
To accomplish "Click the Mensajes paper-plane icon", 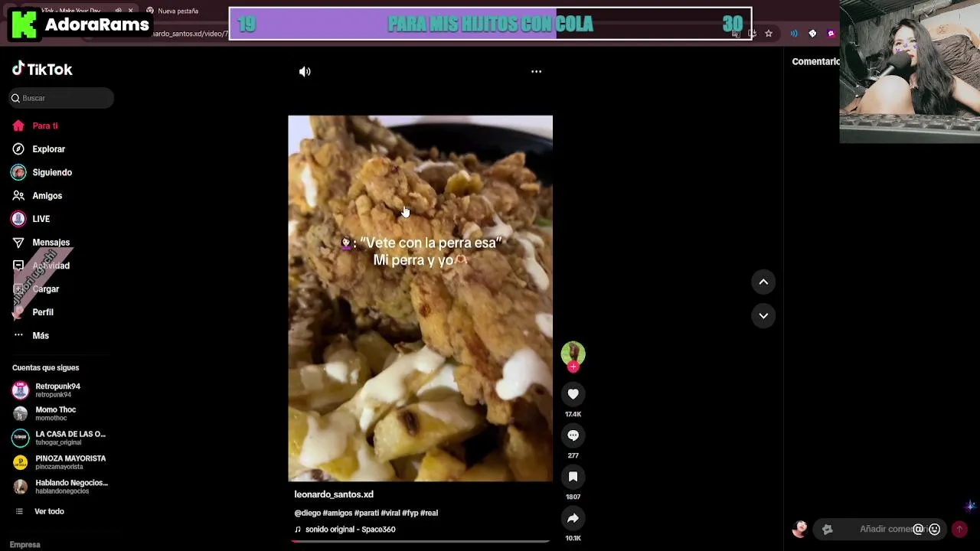I will tap(18, 243).
